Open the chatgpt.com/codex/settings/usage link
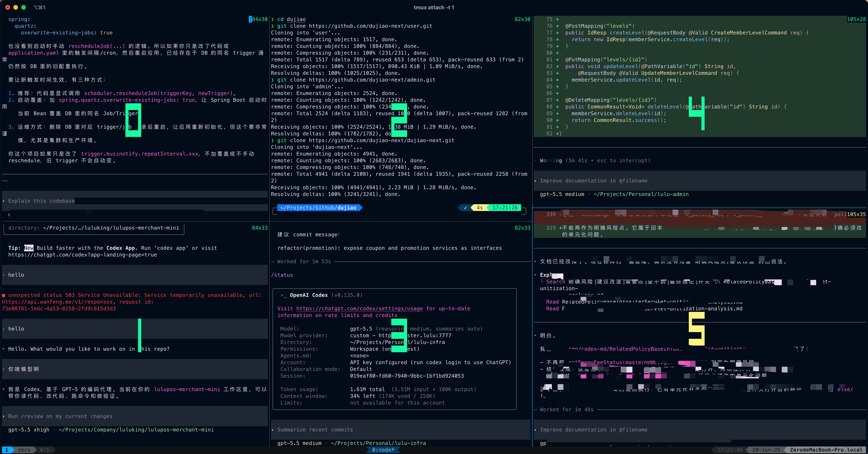 359,309
